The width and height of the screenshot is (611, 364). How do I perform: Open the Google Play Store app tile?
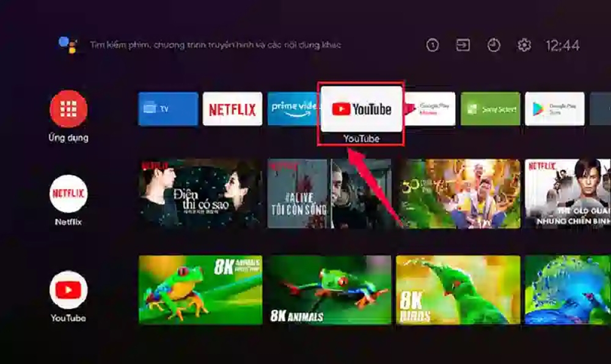[554, 109]
